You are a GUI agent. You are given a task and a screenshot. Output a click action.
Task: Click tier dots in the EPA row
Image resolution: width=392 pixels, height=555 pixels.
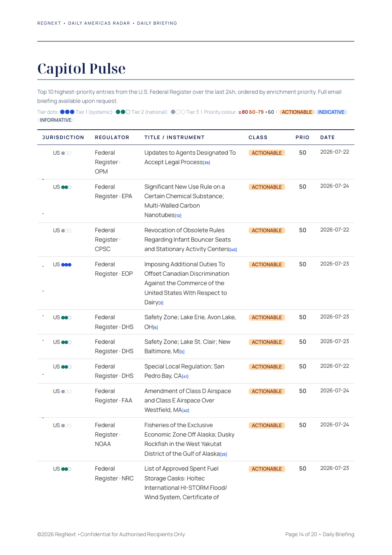coord(66,187)
